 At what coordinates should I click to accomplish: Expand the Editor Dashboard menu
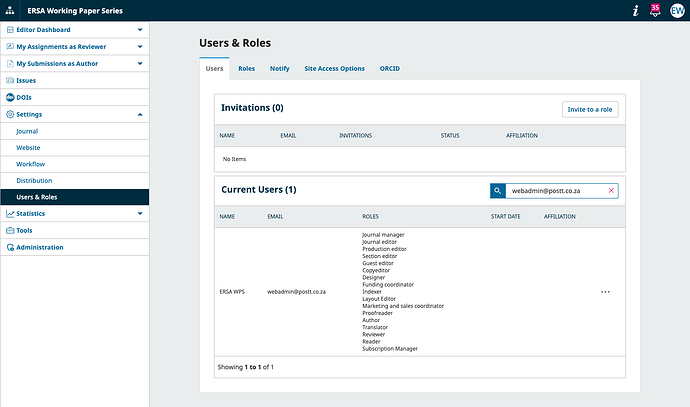pos(140,30)
